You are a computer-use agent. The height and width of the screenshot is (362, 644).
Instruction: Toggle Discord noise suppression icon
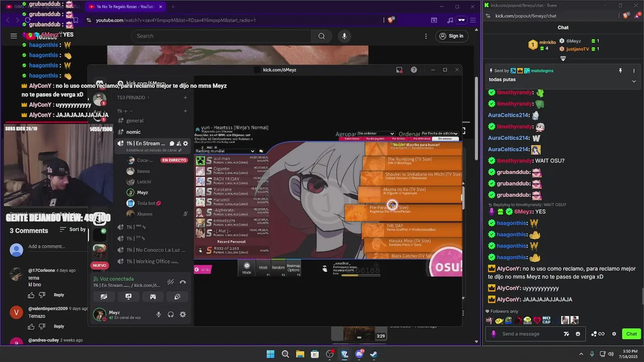coord(171,282)
